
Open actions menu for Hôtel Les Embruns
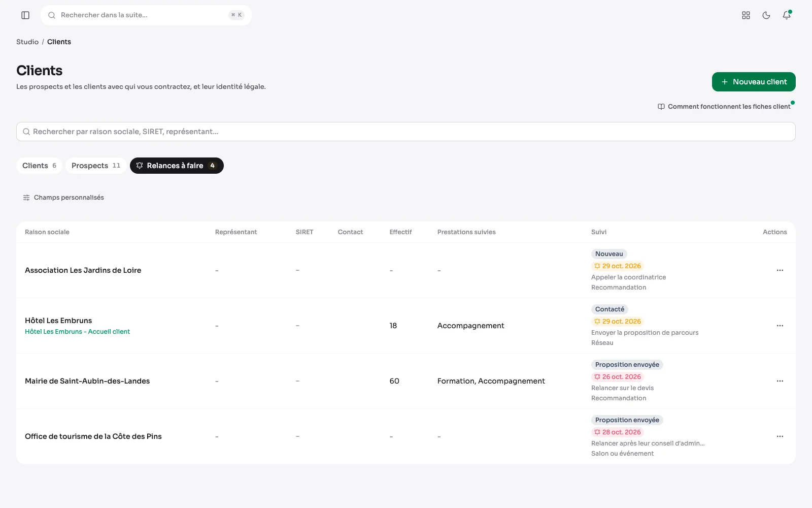[780, 326]
